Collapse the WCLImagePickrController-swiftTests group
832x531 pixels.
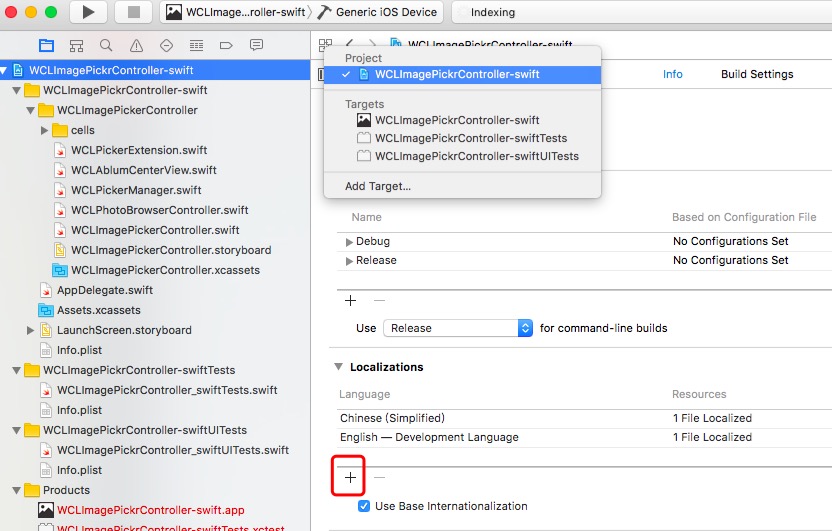pyautogui.click(x=16, y=370)
